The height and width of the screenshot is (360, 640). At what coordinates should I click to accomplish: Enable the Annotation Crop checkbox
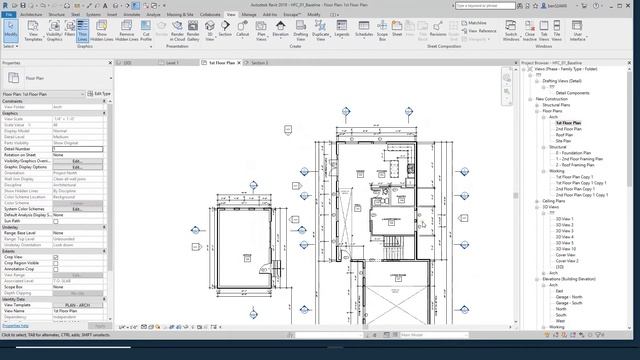[56, 269]
